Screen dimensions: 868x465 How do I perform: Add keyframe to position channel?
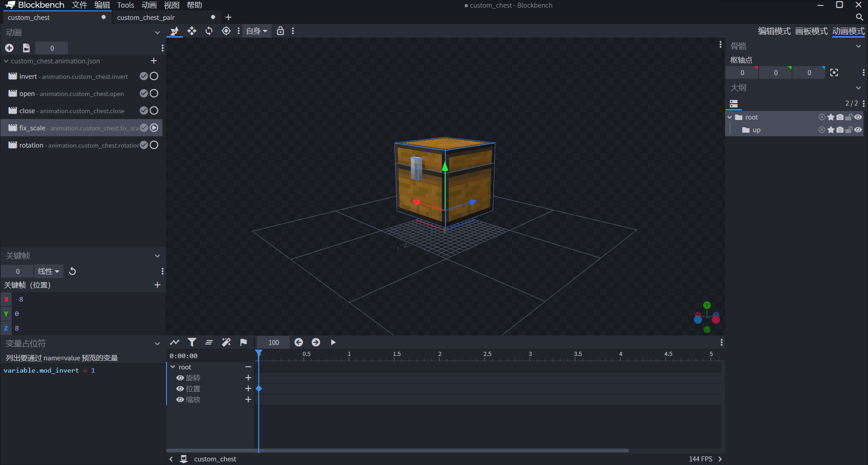tap(248, 388)
